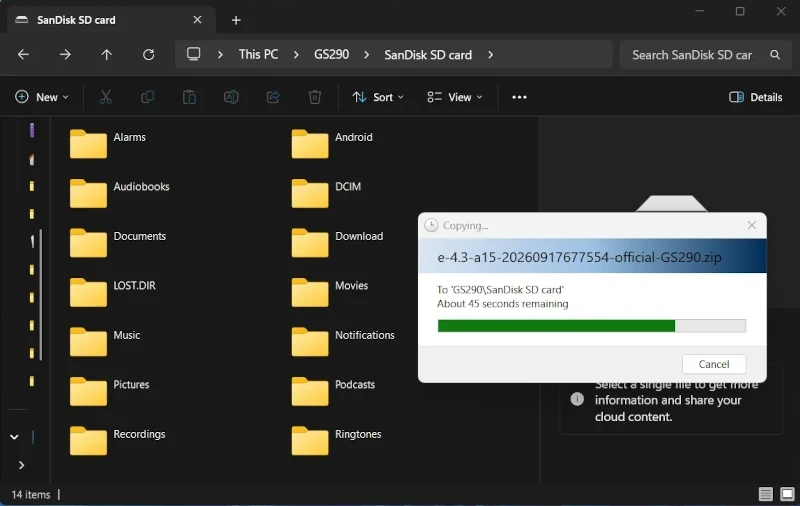
Task: Expand chevron after SanDisk SD card
Action: click(x=490, y=55)
